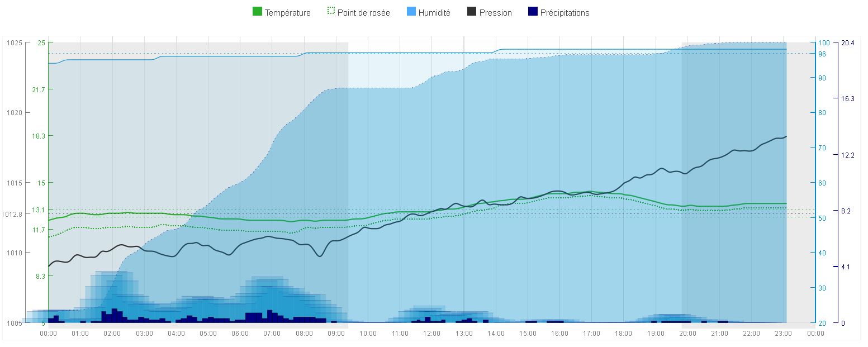Click the dark gray Pression legend swatch

(x=472, y=12)
